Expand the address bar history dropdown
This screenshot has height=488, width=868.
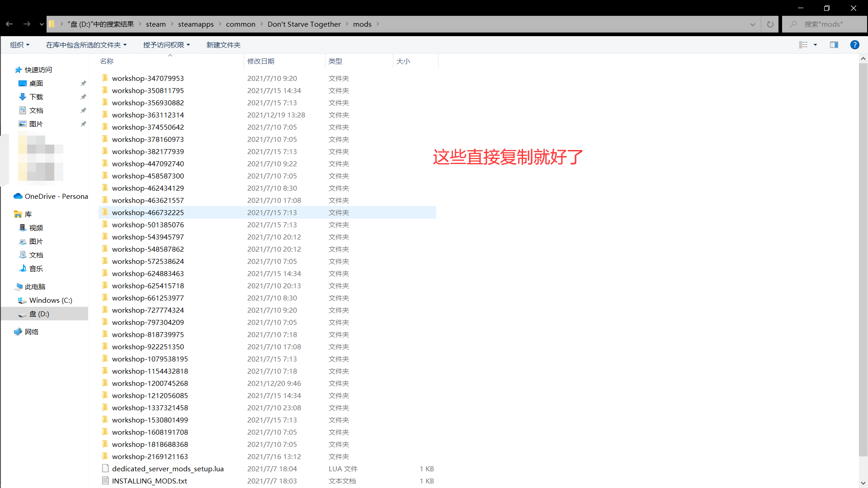753,24
